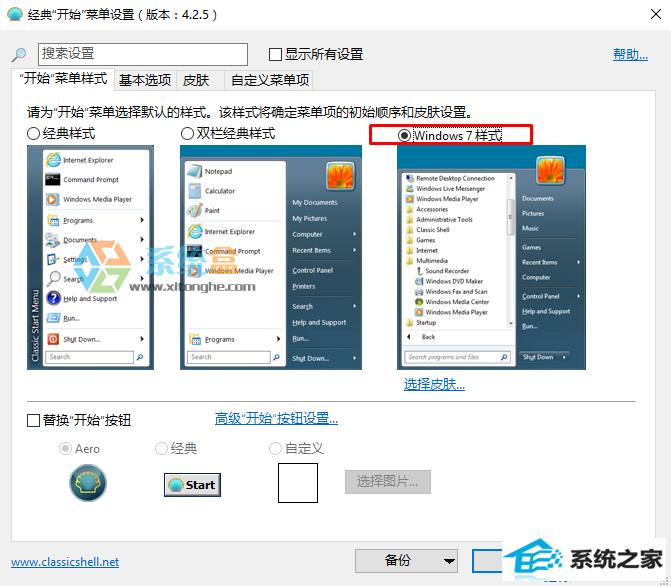Select the classic style menu preview image
This screenshot has height=586, width=671.
90,257
